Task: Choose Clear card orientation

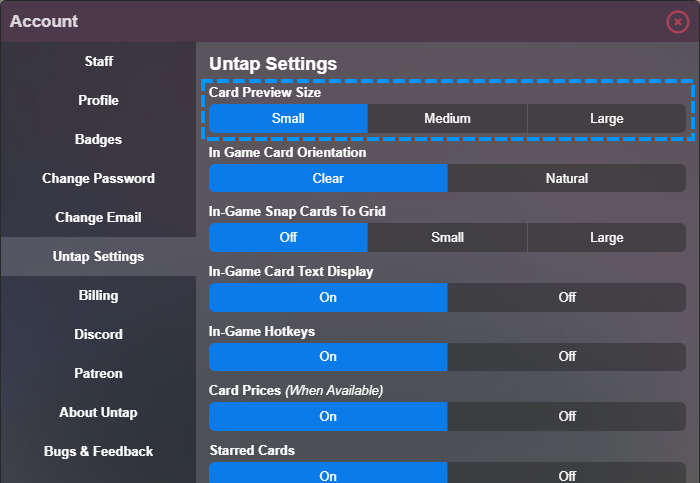Action: coord(328,178)
